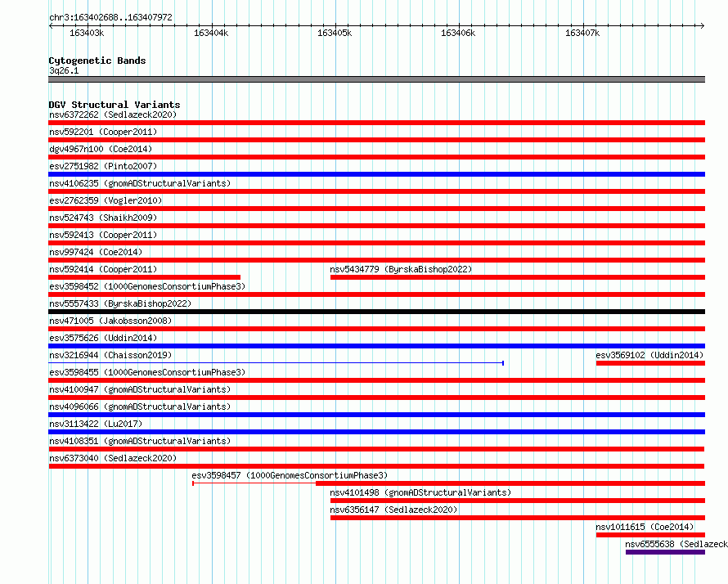Click the blue bar under esv2751982

(376, 174)
